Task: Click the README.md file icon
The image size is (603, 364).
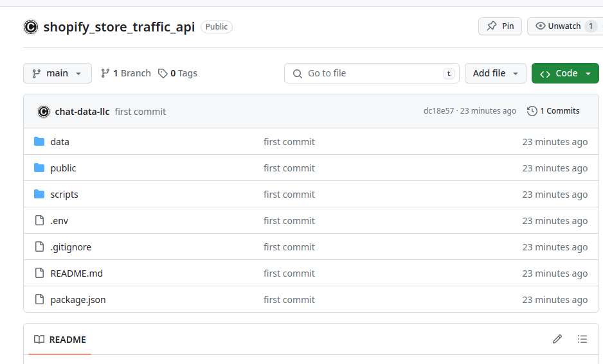Action: (39, 273)
